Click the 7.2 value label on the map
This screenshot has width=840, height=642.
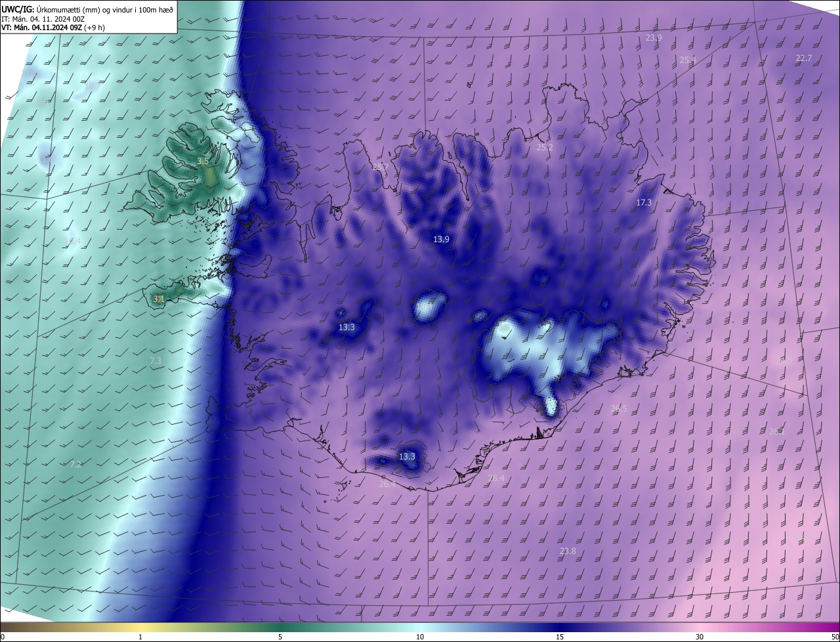click(76, 464)
